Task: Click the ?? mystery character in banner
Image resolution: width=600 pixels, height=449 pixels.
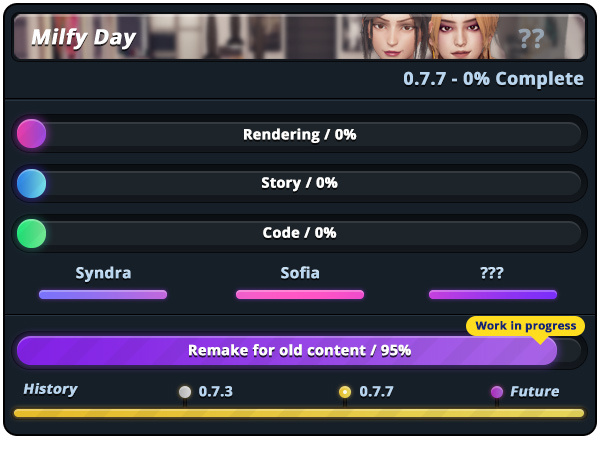Action: (x=532, y=38)
